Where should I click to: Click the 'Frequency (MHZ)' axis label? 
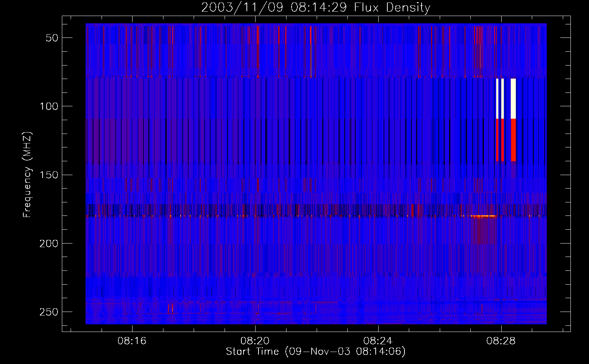(x=27, y=175)
